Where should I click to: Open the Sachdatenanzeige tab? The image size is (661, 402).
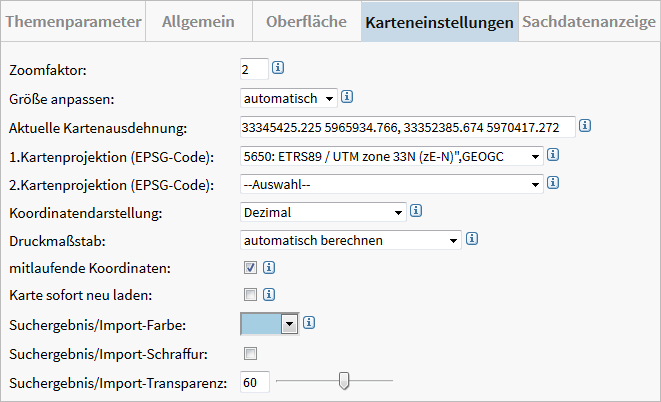[588, 21]
